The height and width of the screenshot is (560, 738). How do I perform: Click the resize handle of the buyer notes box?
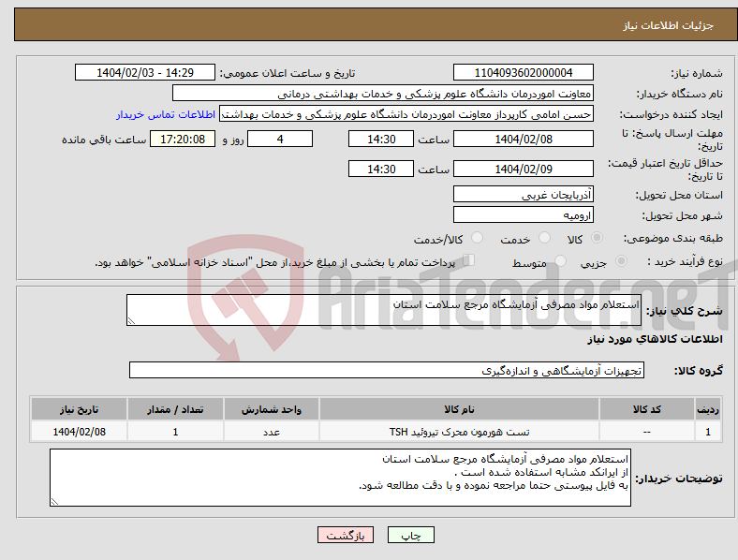(x=54, y=502)
